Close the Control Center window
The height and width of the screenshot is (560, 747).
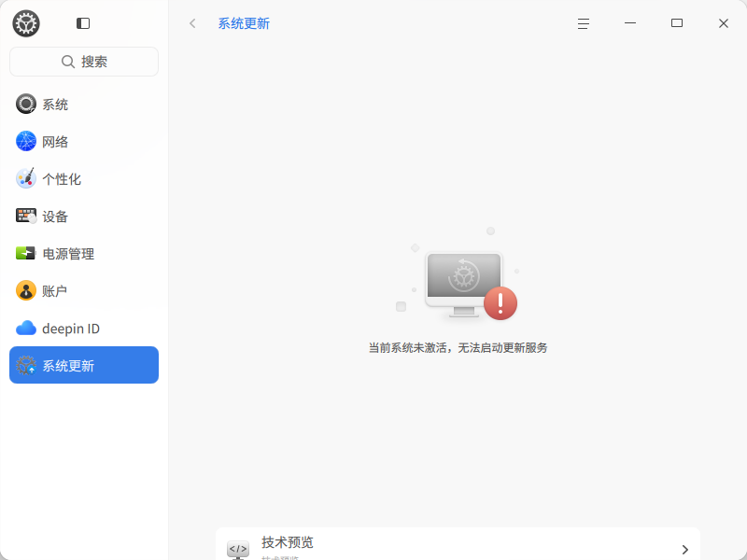(x=724, y=23)
